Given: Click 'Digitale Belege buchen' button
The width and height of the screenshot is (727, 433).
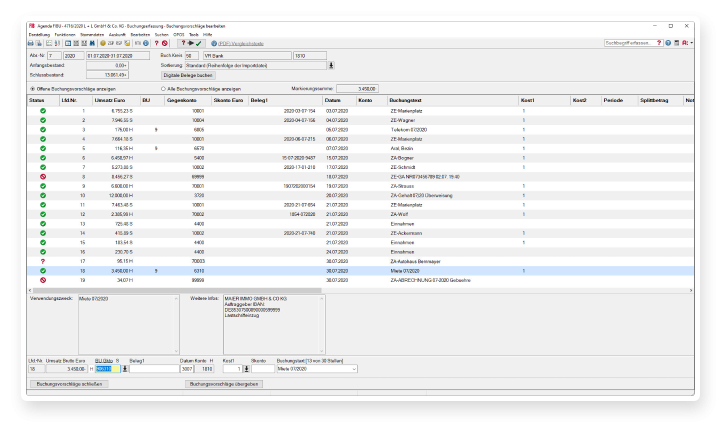Looking at the screenshot, I should tap(189, 75).
